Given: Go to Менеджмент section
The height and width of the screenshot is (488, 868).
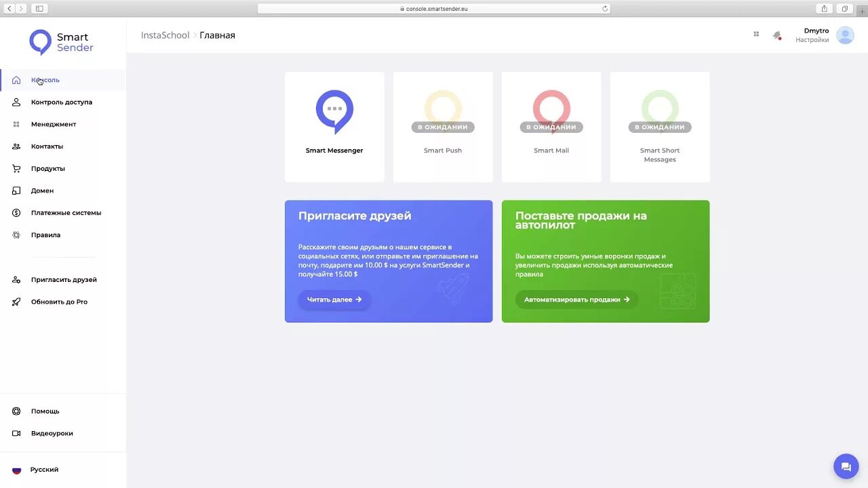Looking at the screenshot, I should point(54,125).
